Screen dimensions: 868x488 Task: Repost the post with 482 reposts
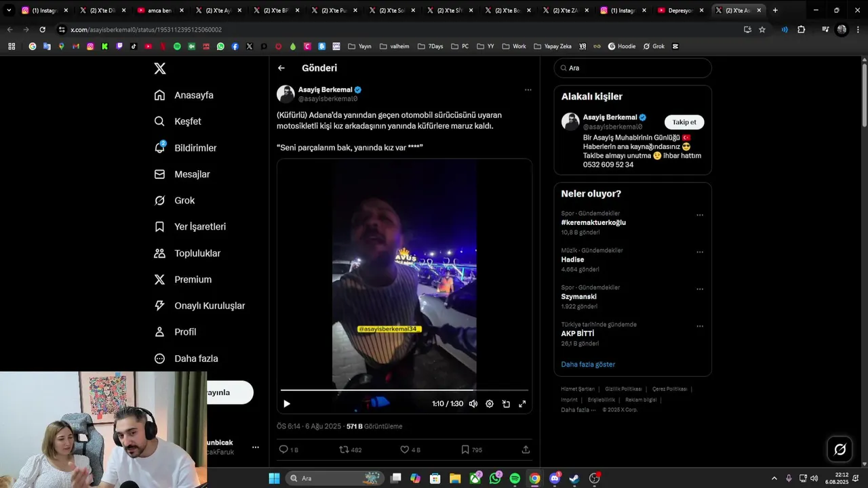coord(344,449)
